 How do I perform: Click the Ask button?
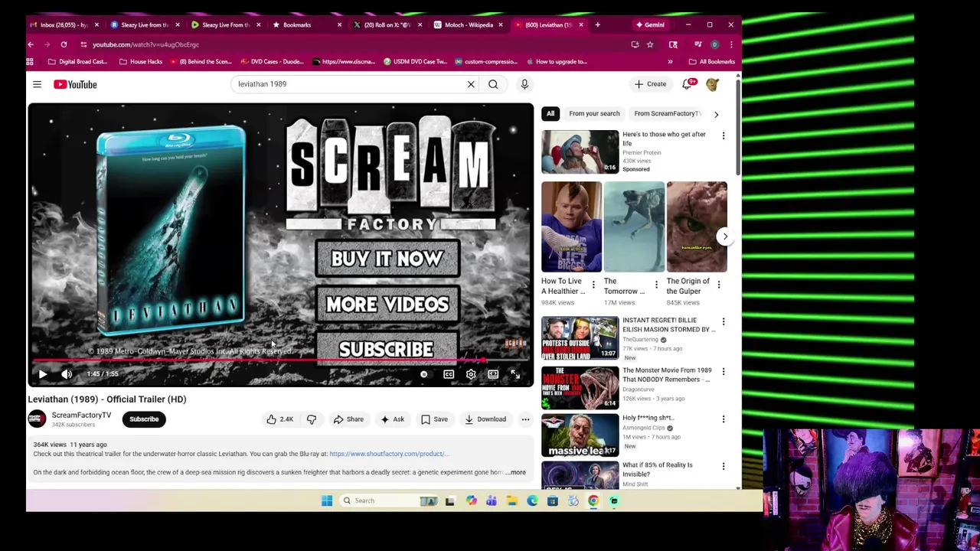pyautogui.click(x=392, y=419)
